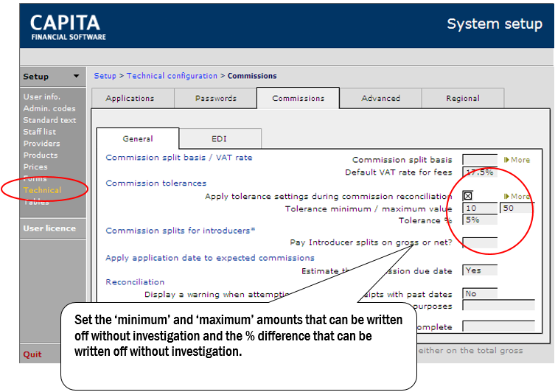The width and height of the screenshot is (555, 392).
Task: Open Providers in the sidebar
Action: click(41, 143)
